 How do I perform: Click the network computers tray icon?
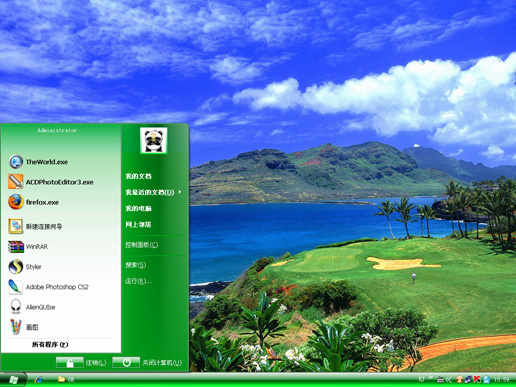468,379
